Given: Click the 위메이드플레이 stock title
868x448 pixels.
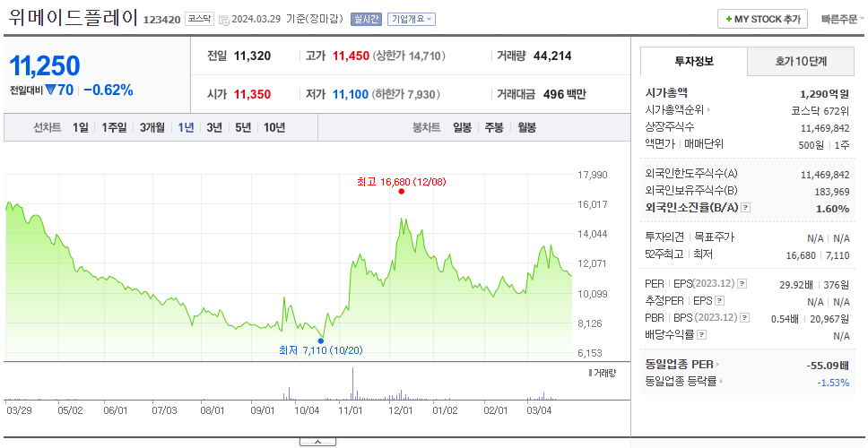Looking at the screenshot, I should click(x=73, y=17).
